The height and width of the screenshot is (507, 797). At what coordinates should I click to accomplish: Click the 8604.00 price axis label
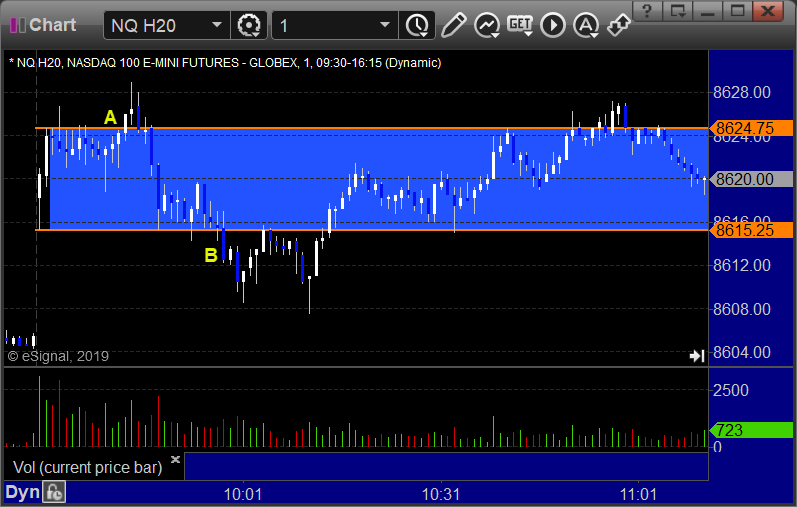click(742, 352)
